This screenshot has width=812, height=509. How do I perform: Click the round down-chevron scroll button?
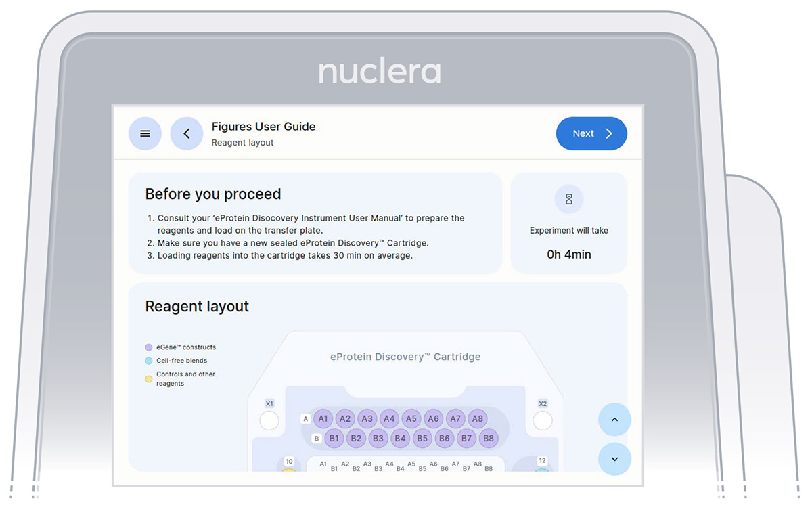(614, 459)
